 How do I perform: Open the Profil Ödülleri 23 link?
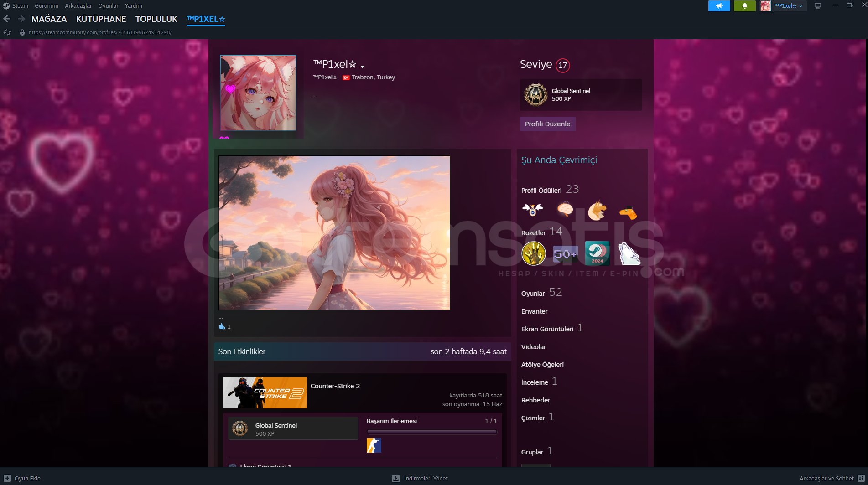click(550, 190)
